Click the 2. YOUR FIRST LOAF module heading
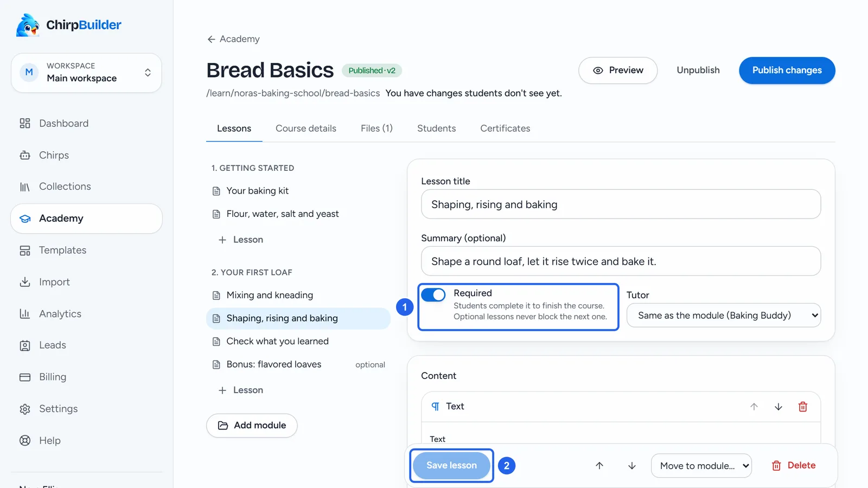This screenshot has height=488, width=868. coord(252,272)
